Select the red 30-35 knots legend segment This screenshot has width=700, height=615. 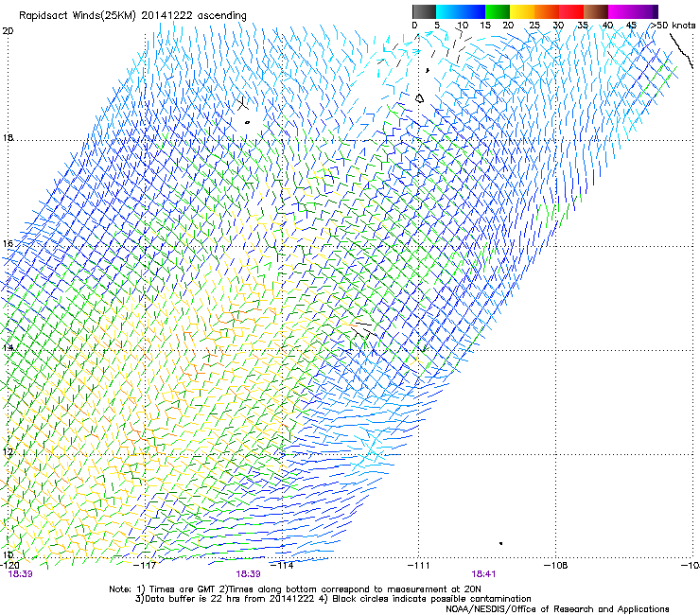pos(571,11)
